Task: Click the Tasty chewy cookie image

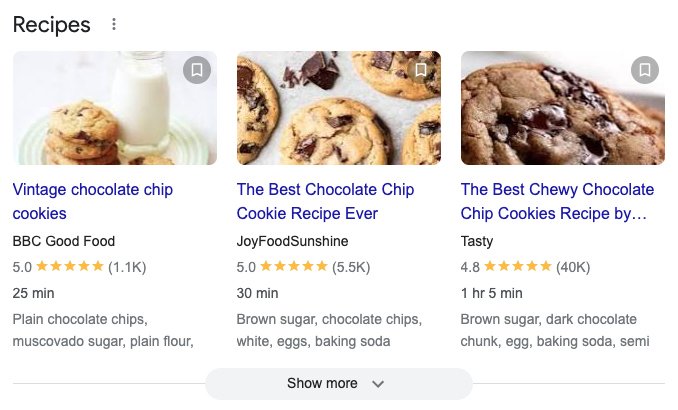Action: tap(562, 108)
